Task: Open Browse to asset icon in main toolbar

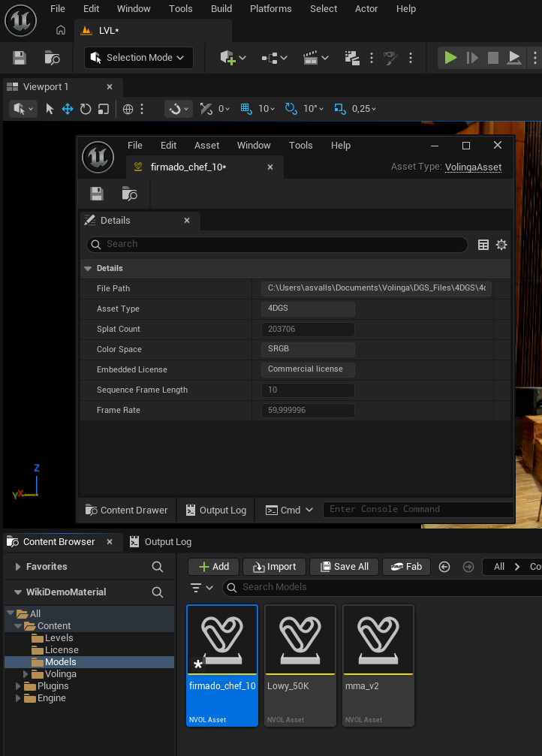Action: click(52, 58)
